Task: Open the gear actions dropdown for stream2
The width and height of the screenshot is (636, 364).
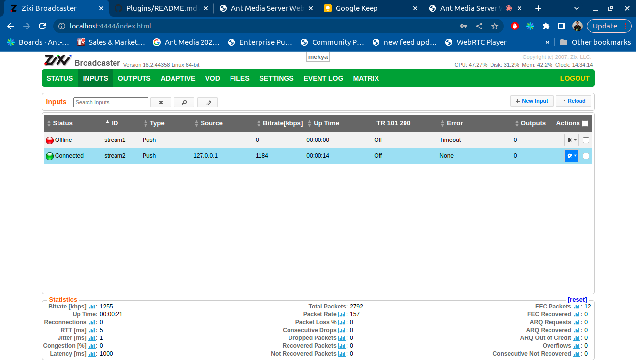Action: pos(572,156)
